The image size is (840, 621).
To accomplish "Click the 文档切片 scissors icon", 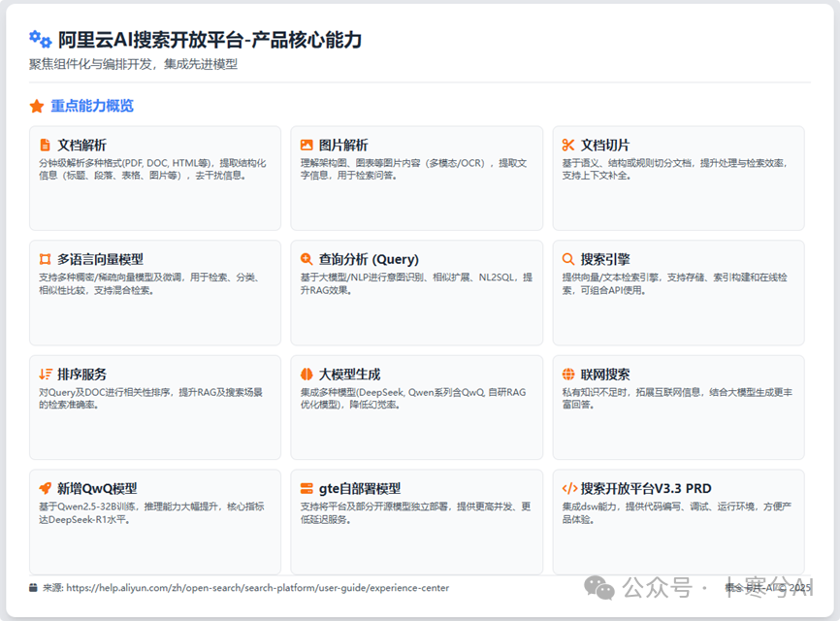I will pos(568,145).
